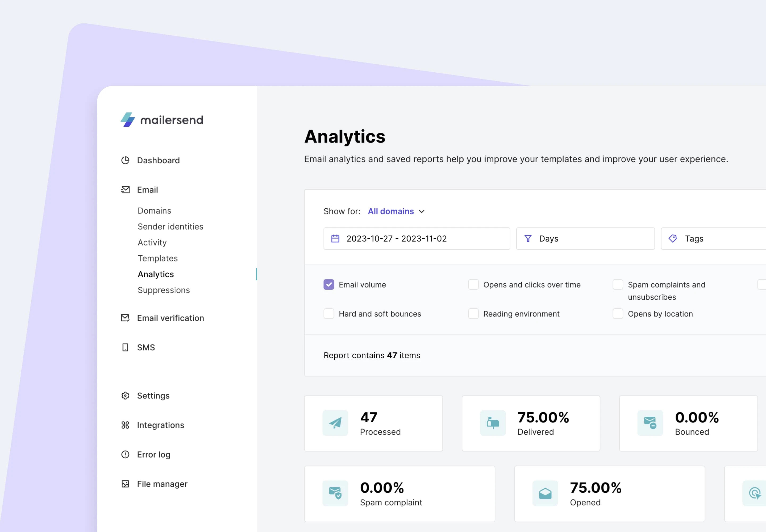Click the Error log warning icon
The width and height of the screenshot is (766, 532).
pyautogui.click(x=125, y=454)
